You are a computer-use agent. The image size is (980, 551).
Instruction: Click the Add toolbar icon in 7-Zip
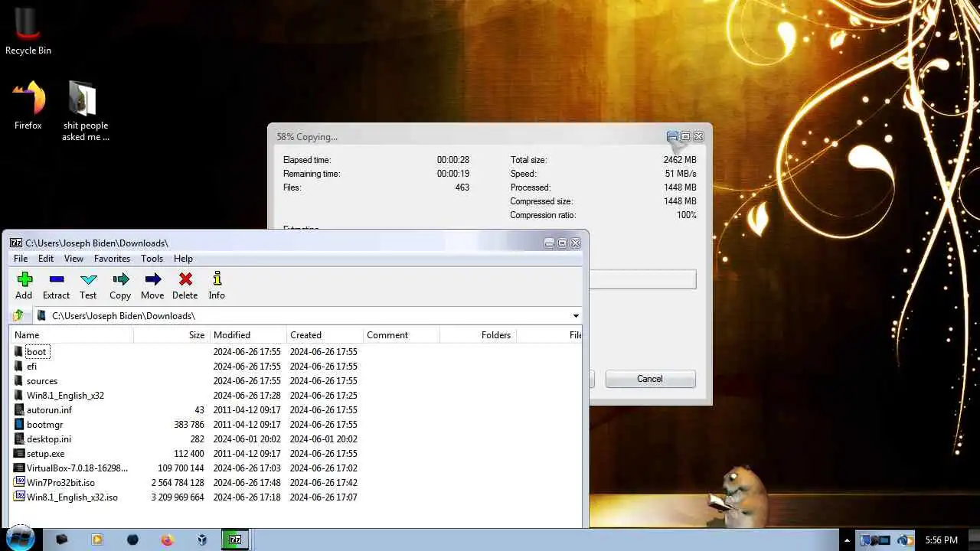click(24, 279)
